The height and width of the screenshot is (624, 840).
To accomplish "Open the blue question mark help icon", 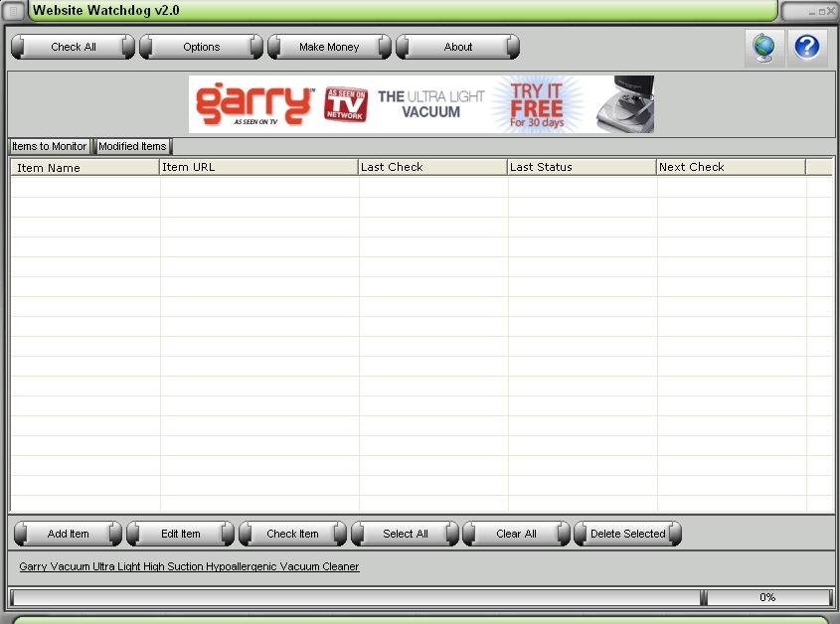I will (807, 48).
